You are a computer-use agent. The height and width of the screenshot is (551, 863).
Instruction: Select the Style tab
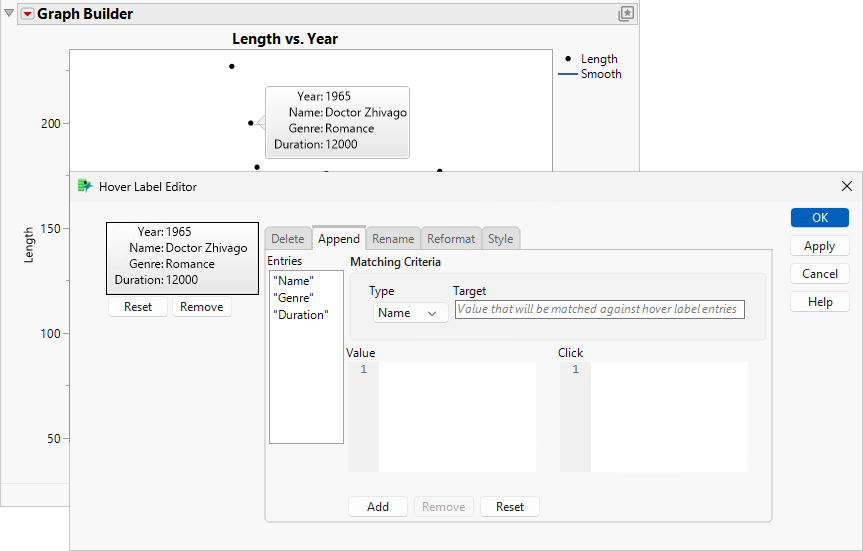click(501, 239)
